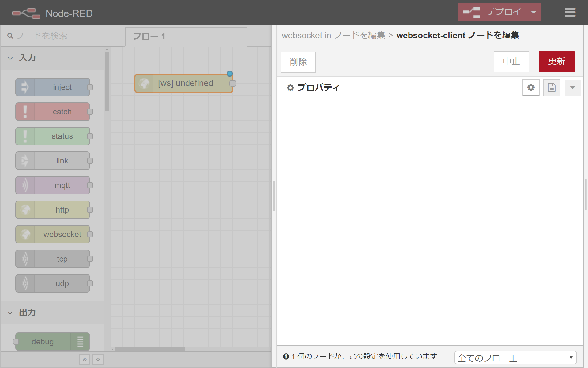Screen dimensions: 588x368
Task: Click the 中止 cancel button
Action: [511, 62]
